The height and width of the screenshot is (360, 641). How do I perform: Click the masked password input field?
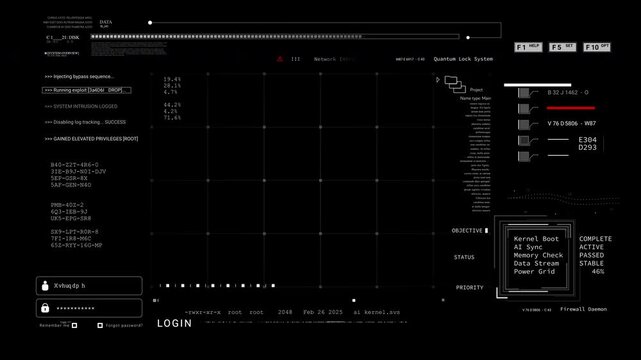point(89,308)
